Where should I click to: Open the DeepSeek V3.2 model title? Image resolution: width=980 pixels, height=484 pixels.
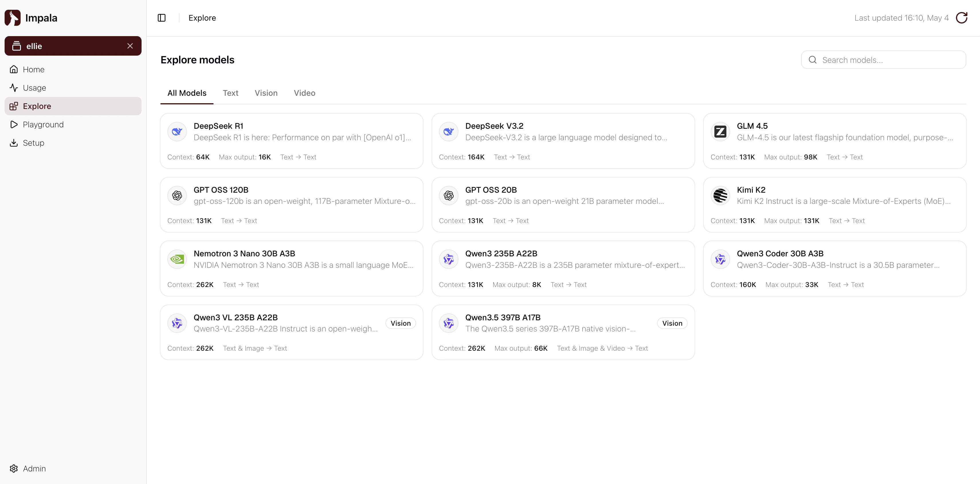[x=494, y=126]
